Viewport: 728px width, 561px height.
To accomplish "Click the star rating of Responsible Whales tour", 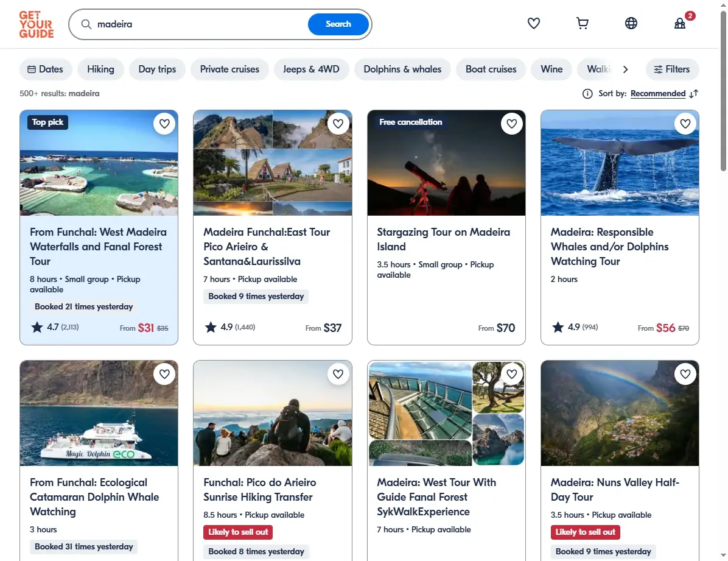I will coord(575,327).
